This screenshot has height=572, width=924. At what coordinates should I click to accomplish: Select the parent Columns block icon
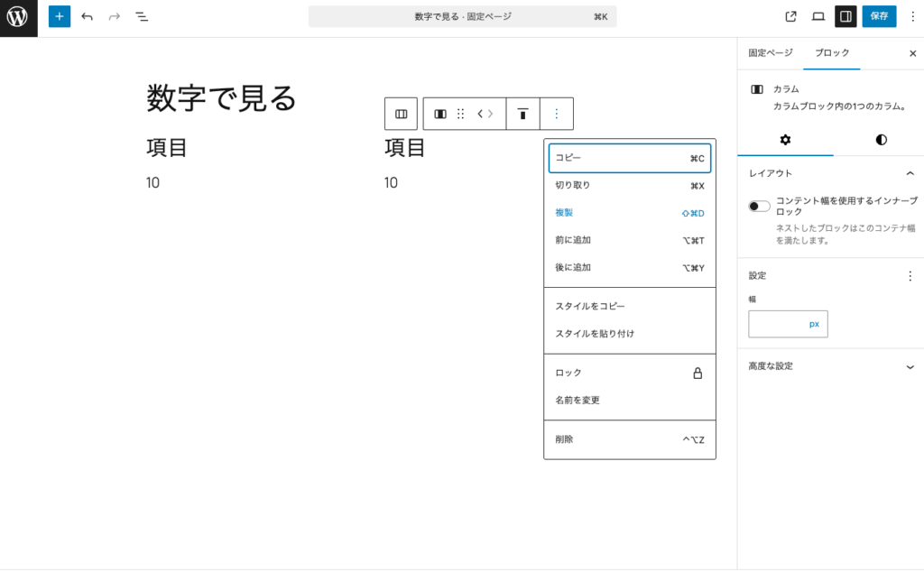pos(401,114)
